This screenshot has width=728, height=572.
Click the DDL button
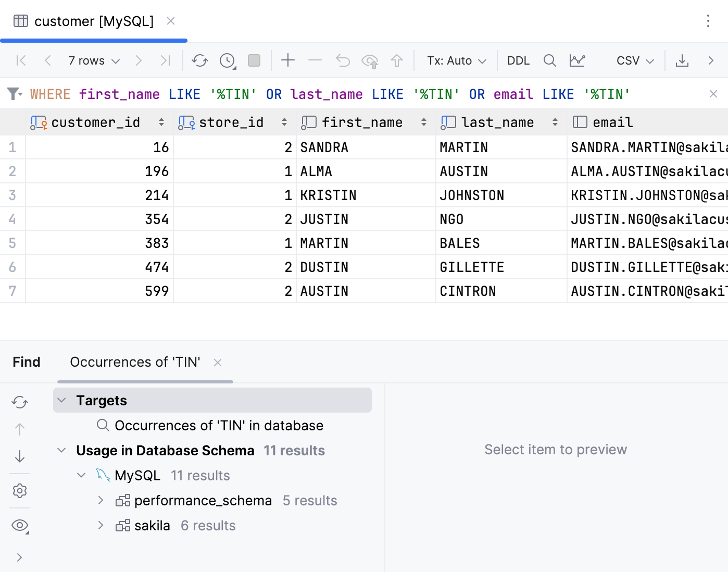point(518,60)
